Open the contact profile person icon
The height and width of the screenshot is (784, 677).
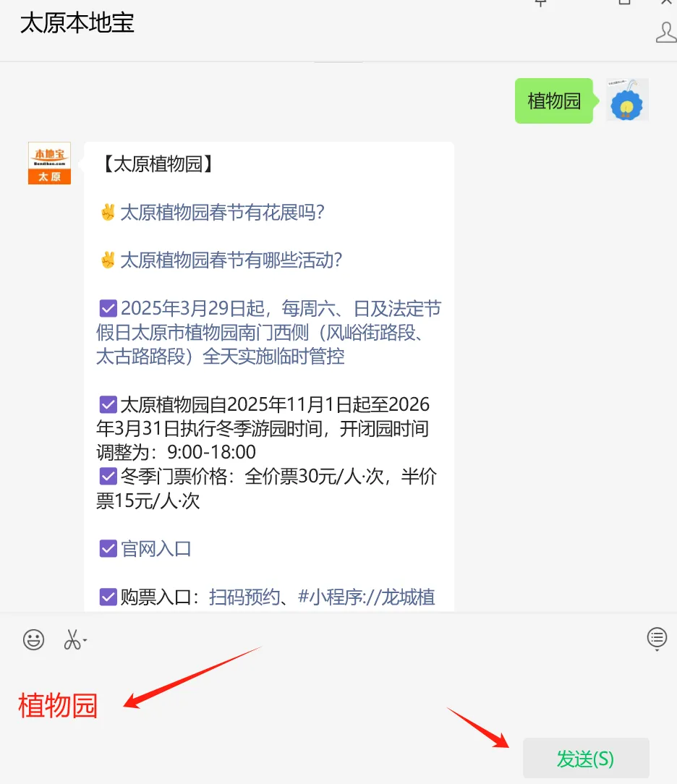point(666,33)
